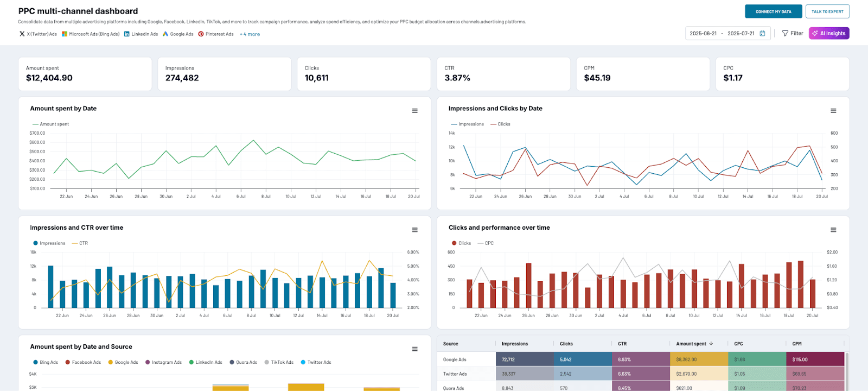This screenshot has width=868, height=391.
Task: Click the table's vertical scrollbar
Action: click(847, 371)
